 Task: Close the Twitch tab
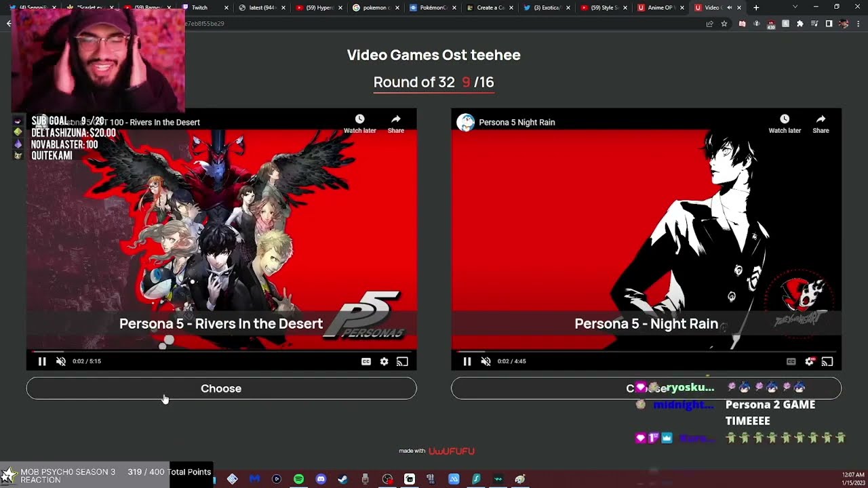click(x=226, y=7)
